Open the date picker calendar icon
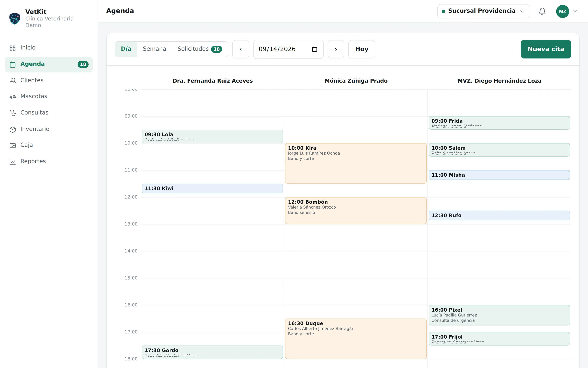This screenshot has height=368, width=588. coord(314,49)
